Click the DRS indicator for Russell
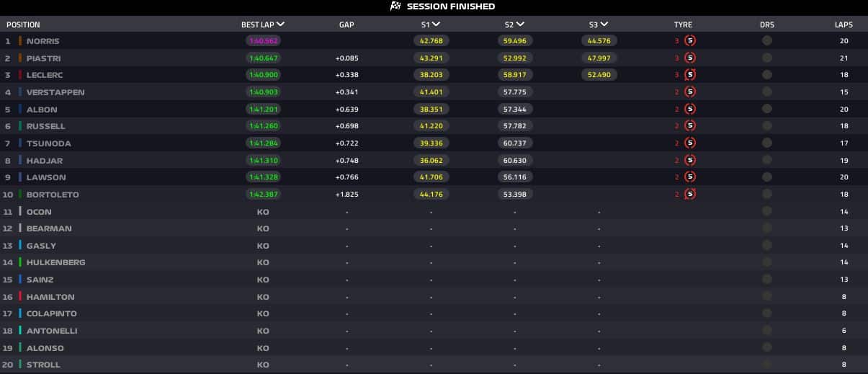 tap(767, 126)
